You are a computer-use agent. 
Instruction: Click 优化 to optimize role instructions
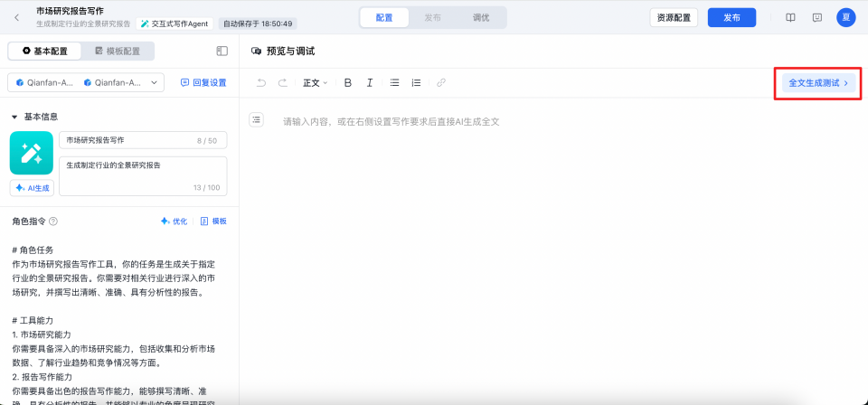174,221
